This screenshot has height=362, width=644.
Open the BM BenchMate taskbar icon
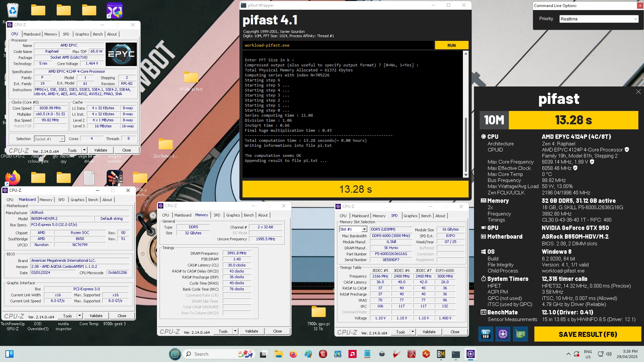pos(441,354)
